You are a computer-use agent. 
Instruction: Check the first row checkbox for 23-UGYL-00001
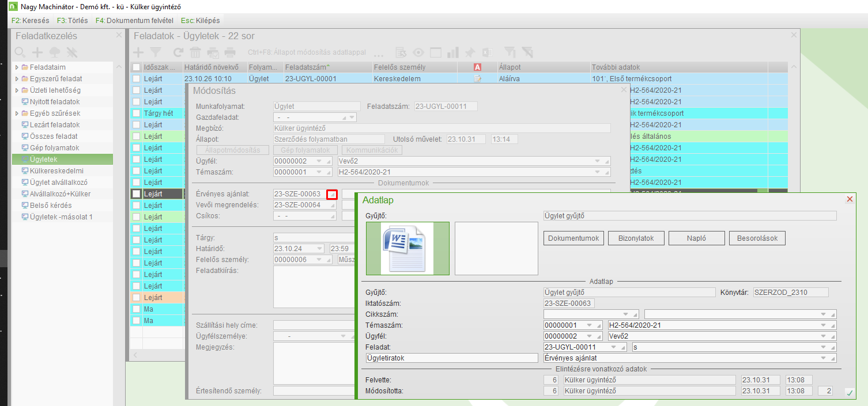136,79
